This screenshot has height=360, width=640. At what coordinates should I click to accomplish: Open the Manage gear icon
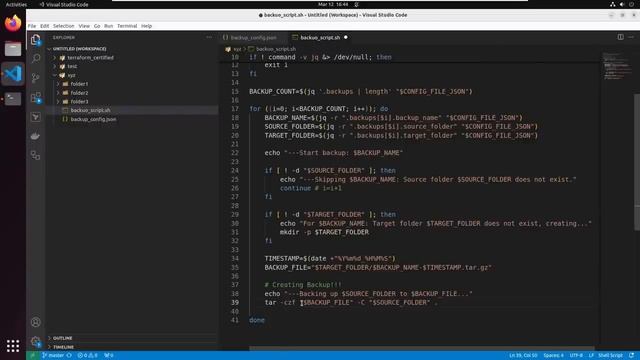tap(36, 341)
